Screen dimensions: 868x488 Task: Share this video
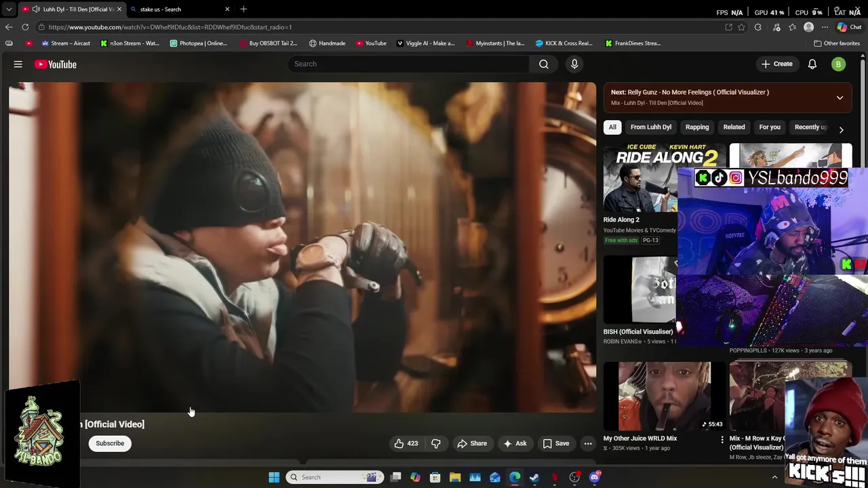click(x=472, y=443)
